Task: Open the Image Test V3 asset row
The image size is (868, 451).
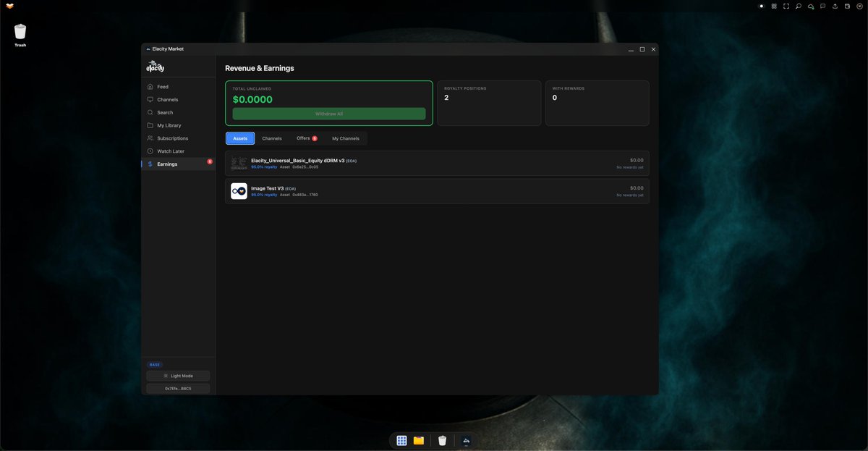Action: (x=437, y=191)
